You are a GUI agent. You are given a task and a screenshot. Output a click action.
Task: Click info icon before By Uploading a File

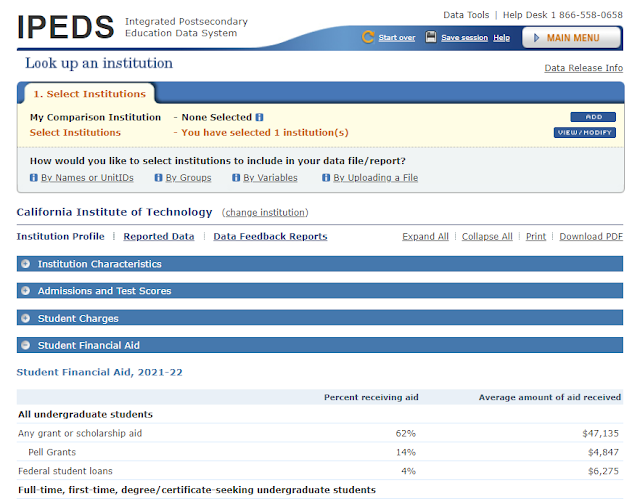click(327, 178)
